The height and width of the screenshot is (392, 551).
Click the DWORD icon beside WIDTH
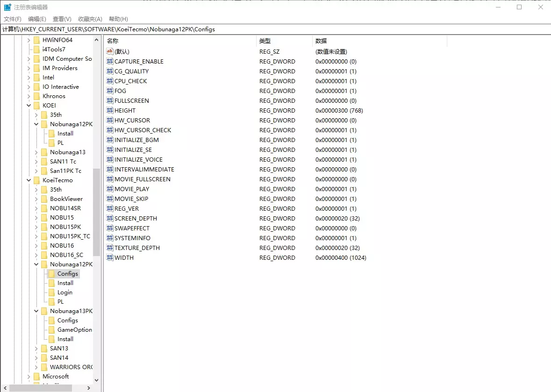[x=110, y=257]
